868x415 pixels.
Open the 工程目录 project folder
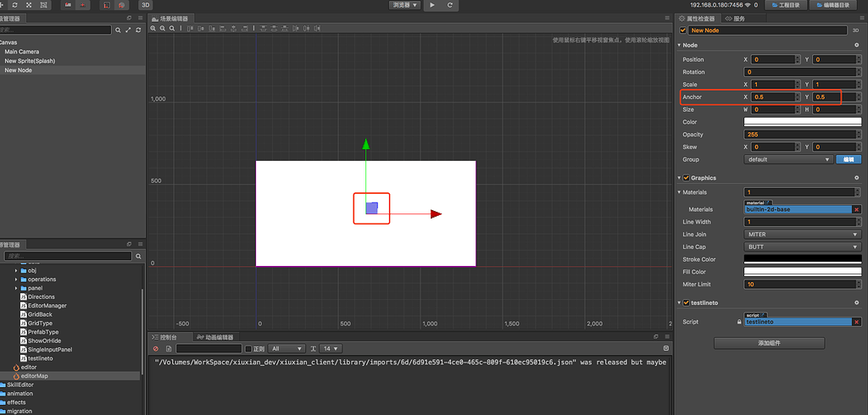click(x=786, y=5)
